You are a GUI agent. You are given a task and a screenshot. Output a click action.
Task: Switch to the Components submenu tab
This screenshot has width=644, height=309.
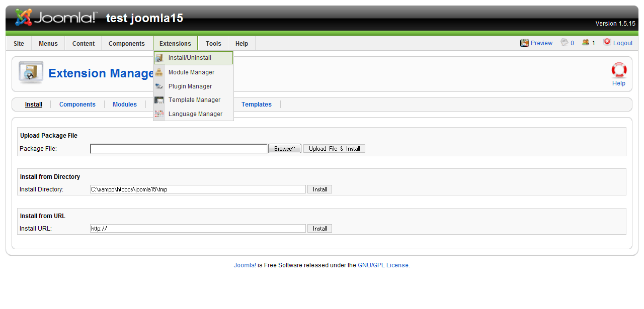77,105
